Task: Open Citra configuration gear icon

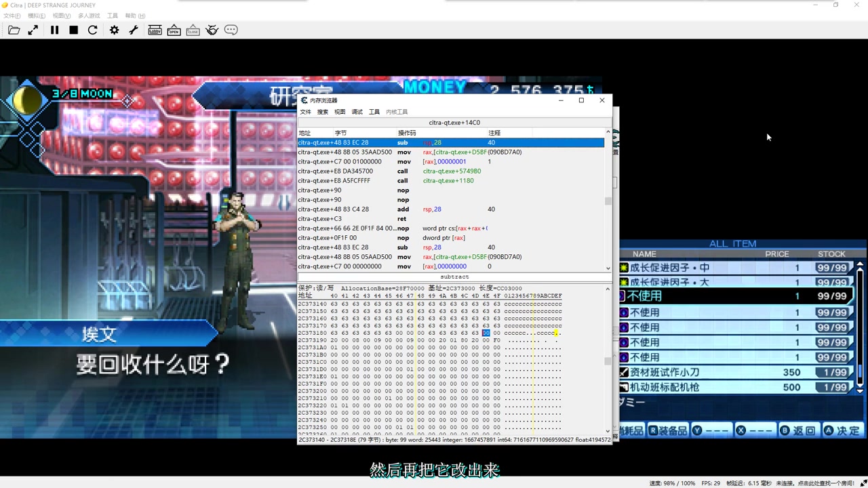Action: (x=115, y=30)
